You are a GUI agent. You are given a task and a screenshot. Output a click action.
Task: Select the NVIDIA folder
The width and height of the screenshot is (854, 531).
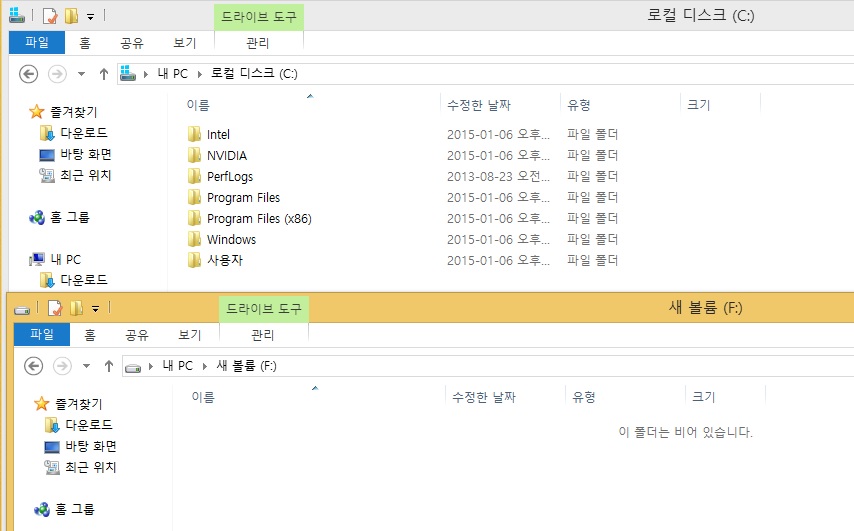pyautogui.click(x=227, y=156)
